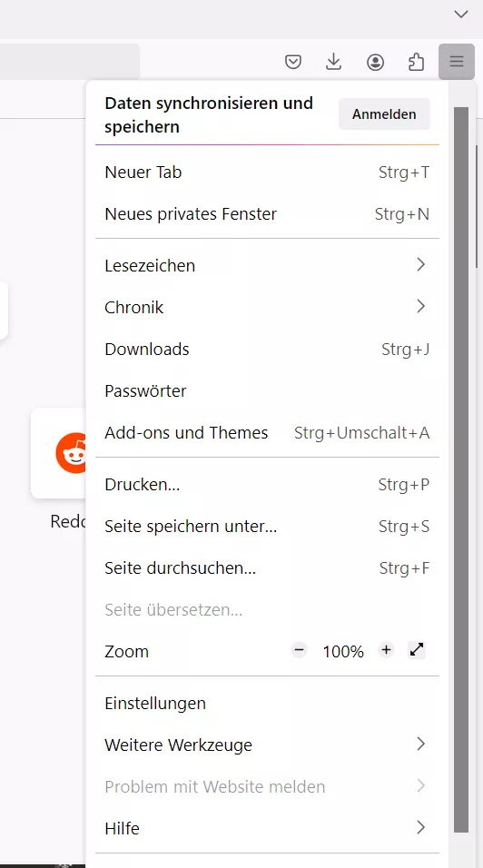Click the list all tabs chevron

click(x=461, y=14)
